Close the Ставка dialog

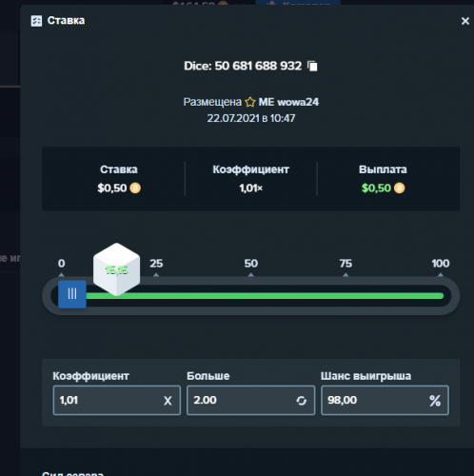[465, 21]
